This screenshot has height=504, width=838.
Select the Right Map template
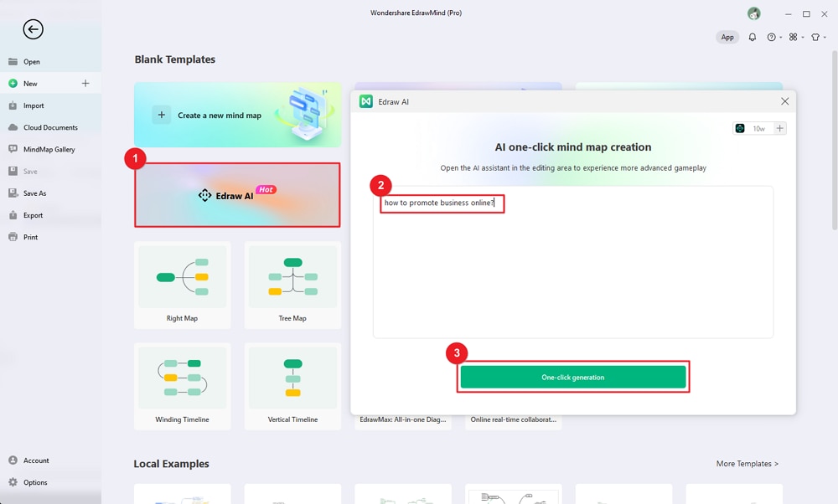(182, 285)
